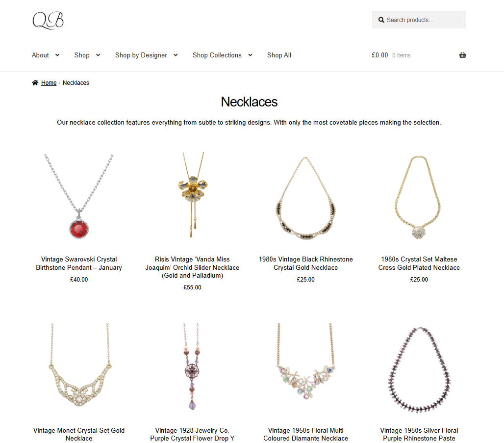
Task: Open Vintage Monet Crystal Set Gold Necklace title
Action: 79,434
